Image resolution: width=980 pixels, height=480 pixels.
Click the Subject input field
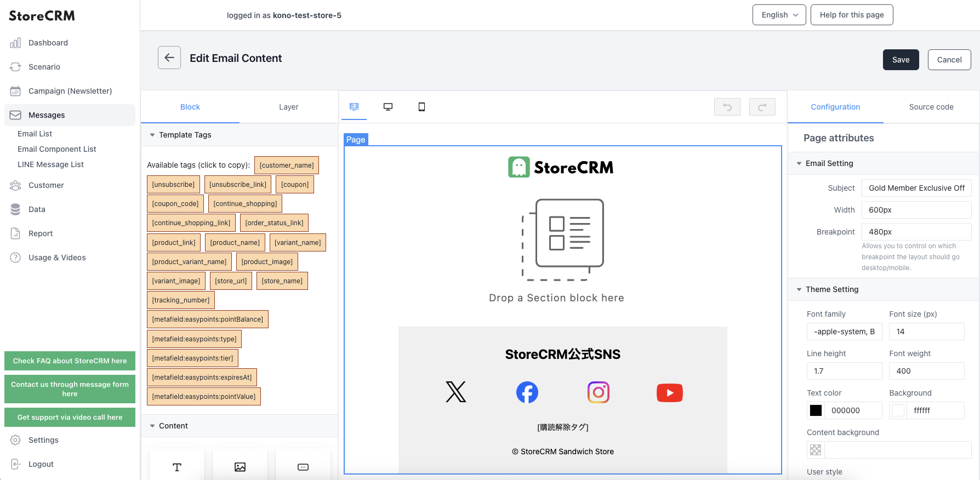pos(916,188)
